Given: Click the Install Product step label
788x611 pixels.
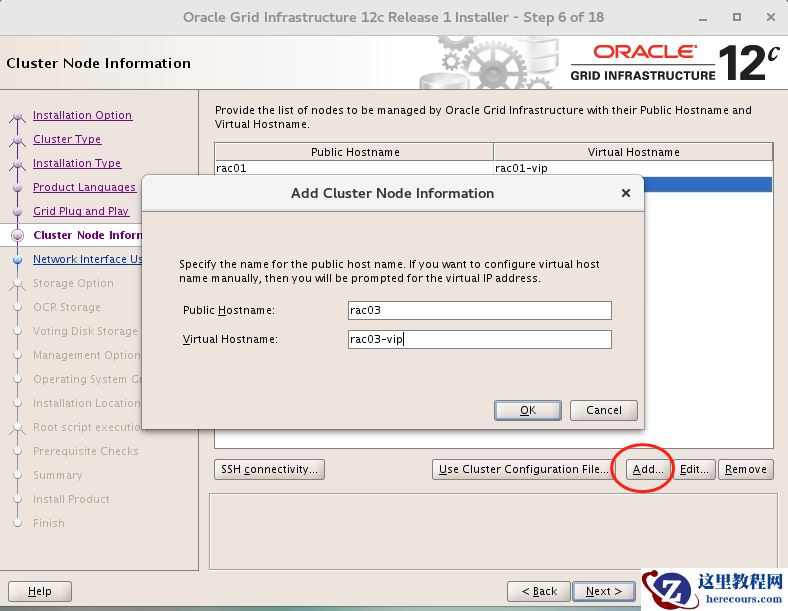Looking at the screenshot, I should [x=71, y=499].
